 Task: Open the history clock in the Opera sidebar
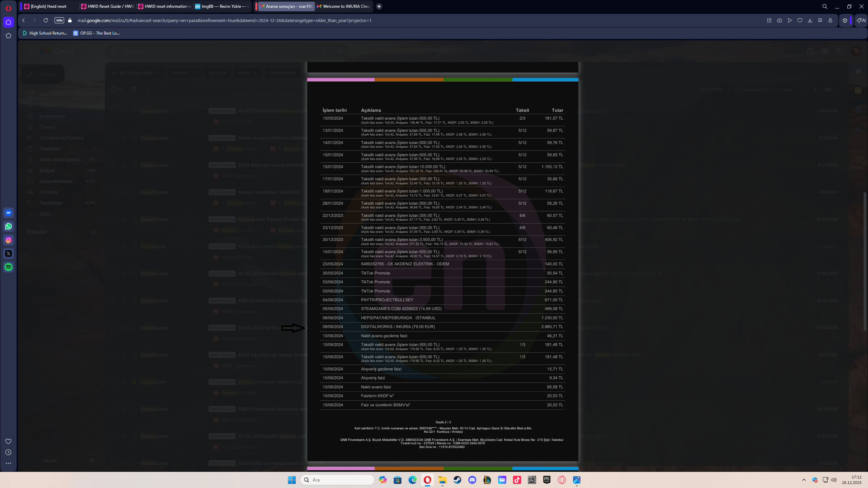(8, 452)
